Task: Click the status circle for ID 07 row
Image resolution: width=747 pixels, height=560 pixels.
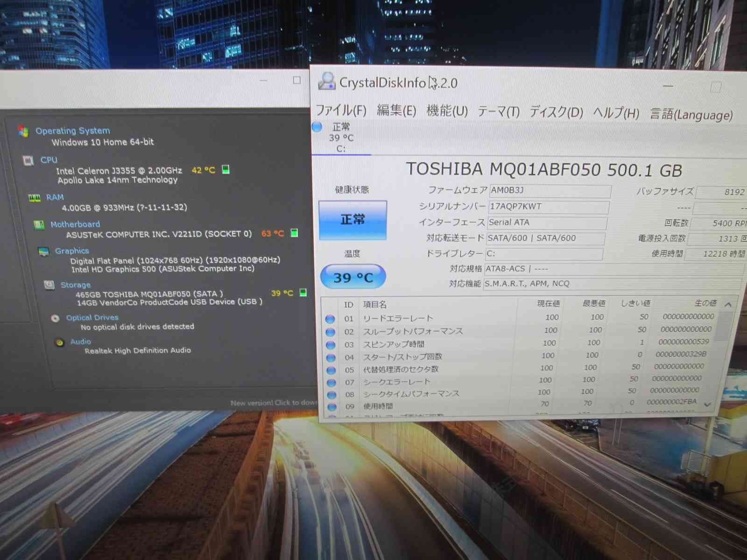Action: 331,383
